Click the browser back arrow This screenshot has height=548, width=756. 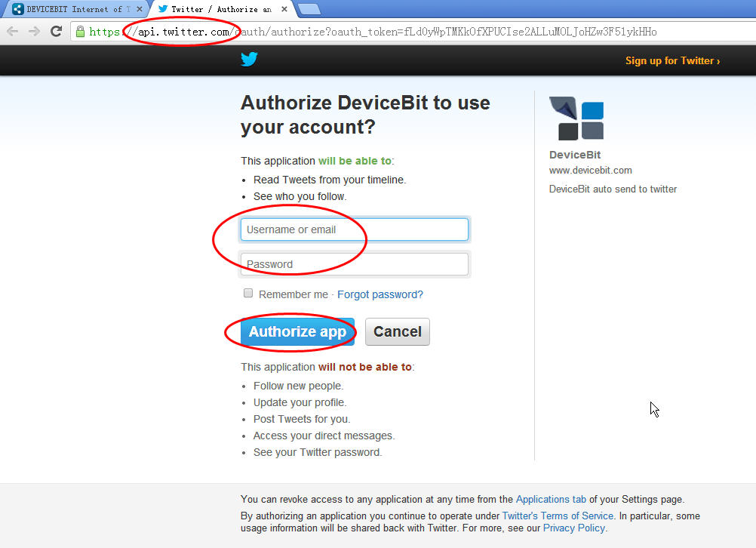13,32
